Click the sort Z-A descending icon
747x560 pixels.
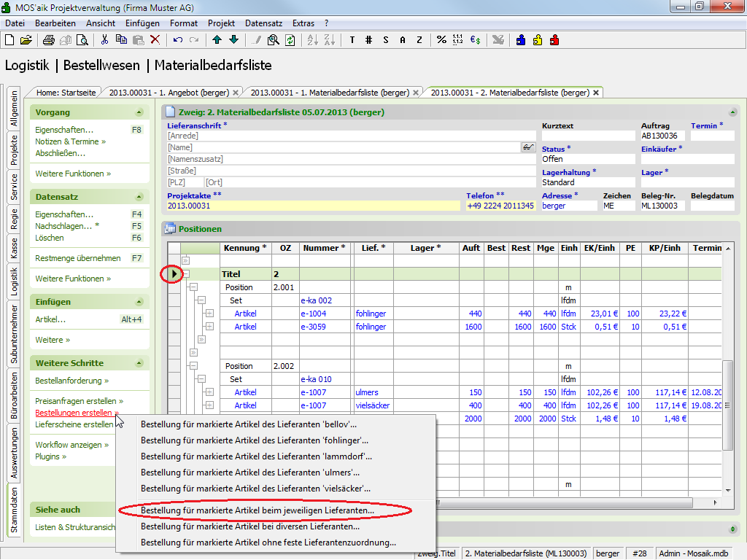tap(330, 40)
